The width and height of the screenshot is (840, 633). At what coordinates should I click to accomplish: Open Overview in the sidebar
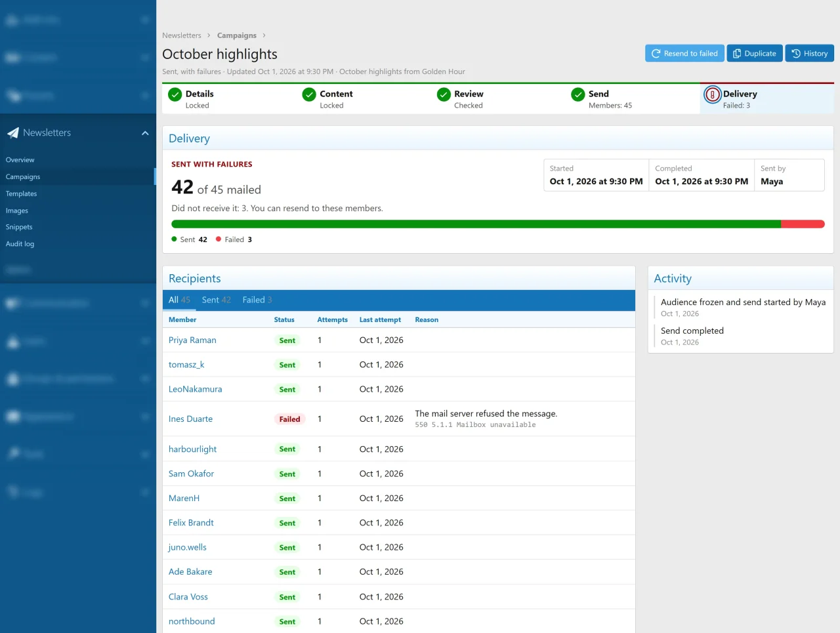[20, 160]
